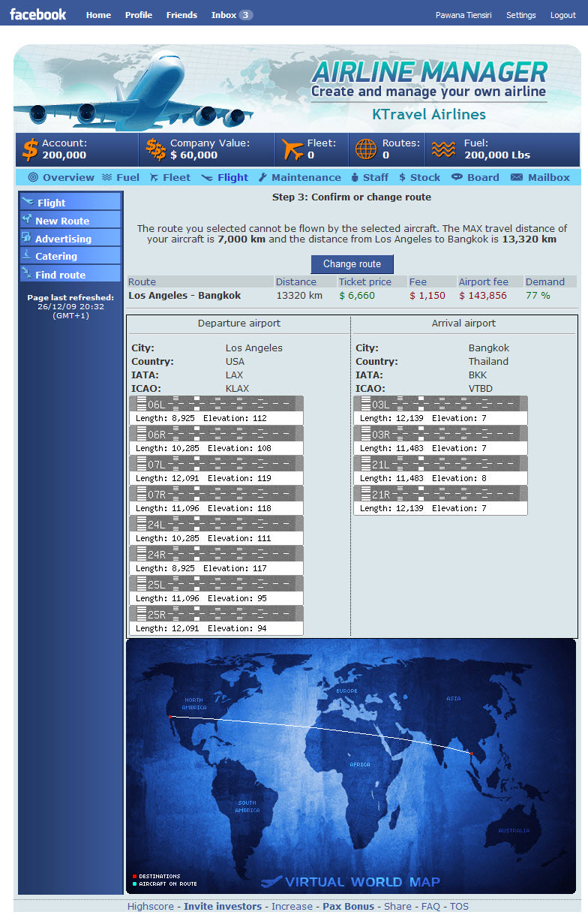Open Facebook Home link
This screenshot has width=588, height=924.
98,15
